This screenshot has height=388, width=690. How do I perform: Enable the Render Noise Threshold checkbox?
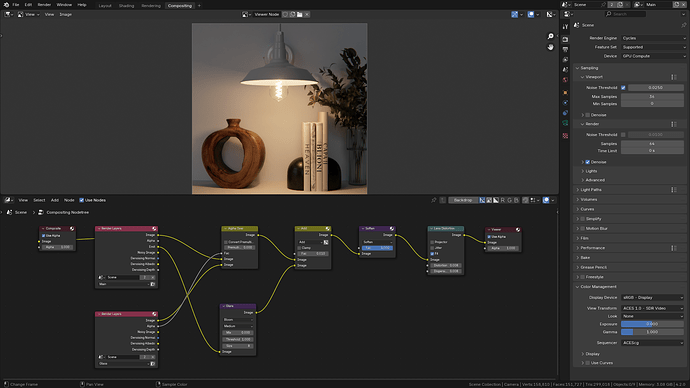point(623,135)
